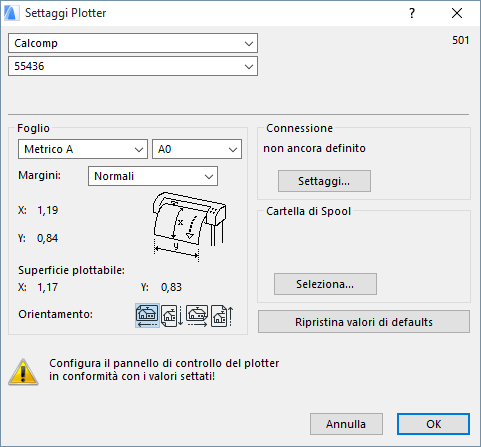
Task: Click the yellow warning triangle icon
Action: tap(23, 372)
